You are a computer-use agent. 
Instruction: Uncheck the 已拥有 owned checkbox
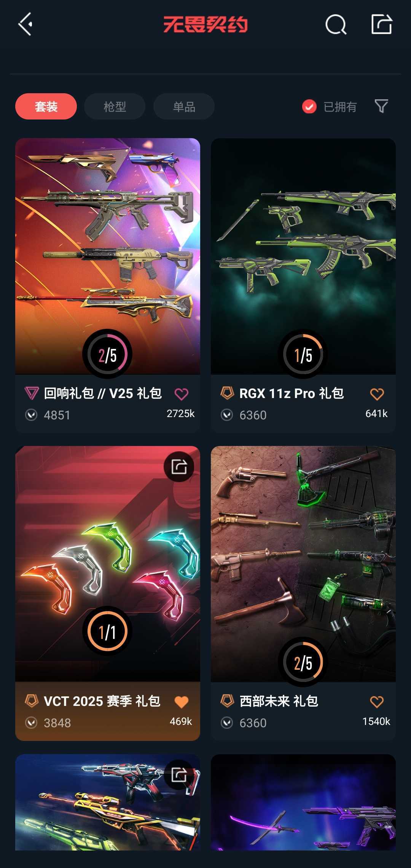pyautogui.click(x=309, y=107)
